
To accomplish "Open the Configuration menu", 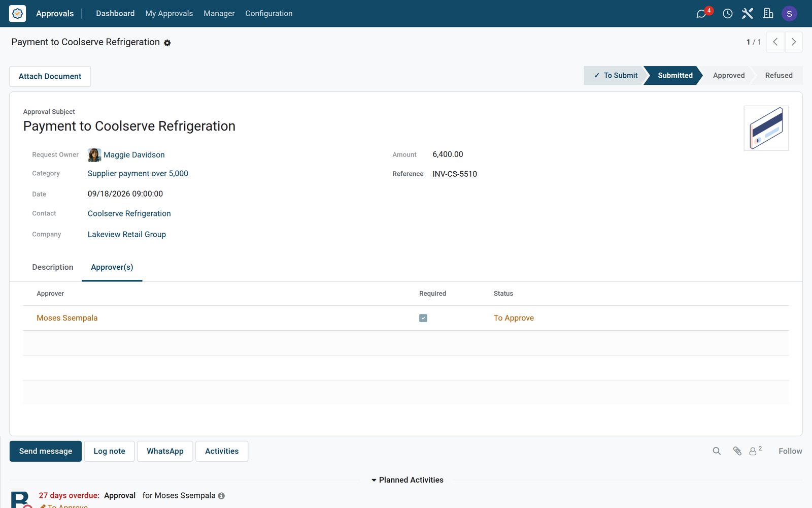I will 269,14.
